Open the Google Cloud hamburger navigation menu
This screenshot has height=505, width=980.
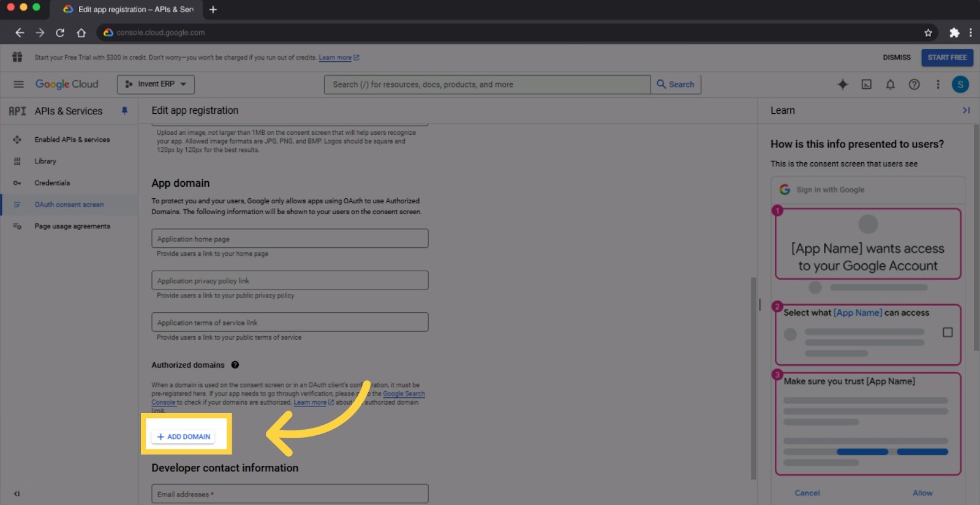tap(18, 84)
